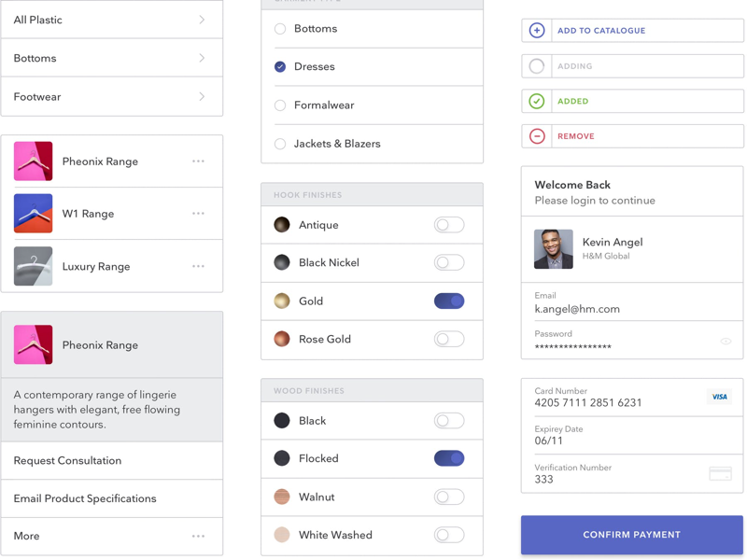Click the red minus icon beside REMOVE
The height and width of the screenshot is (560, 747).
536,136
